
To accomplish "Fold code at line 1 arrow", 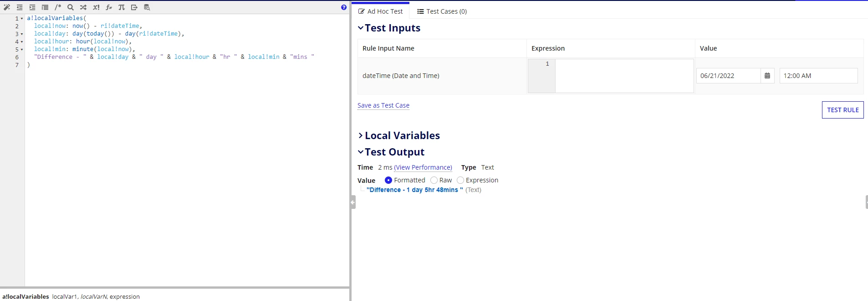I will coord(22,18).
